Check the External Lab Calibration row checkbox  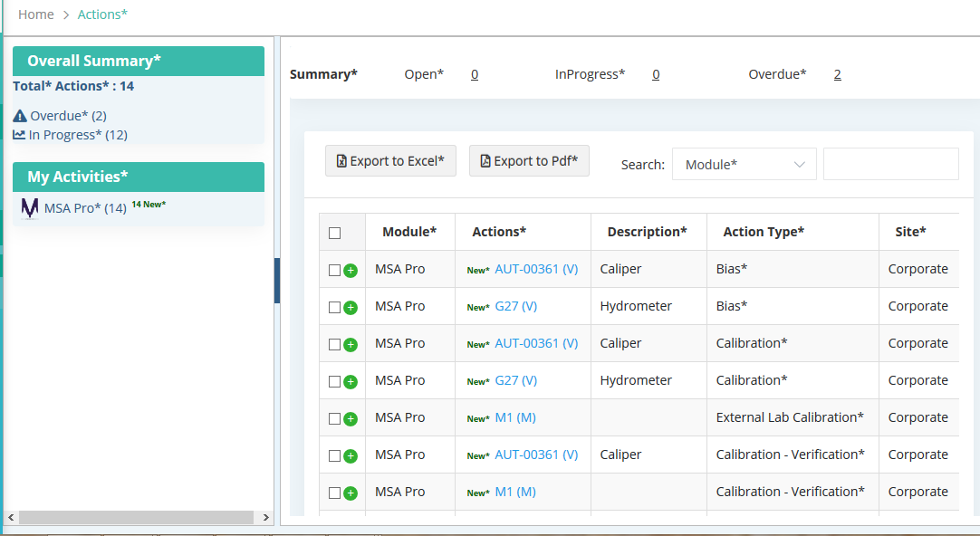pyautogui.click(x=334, y=418)
